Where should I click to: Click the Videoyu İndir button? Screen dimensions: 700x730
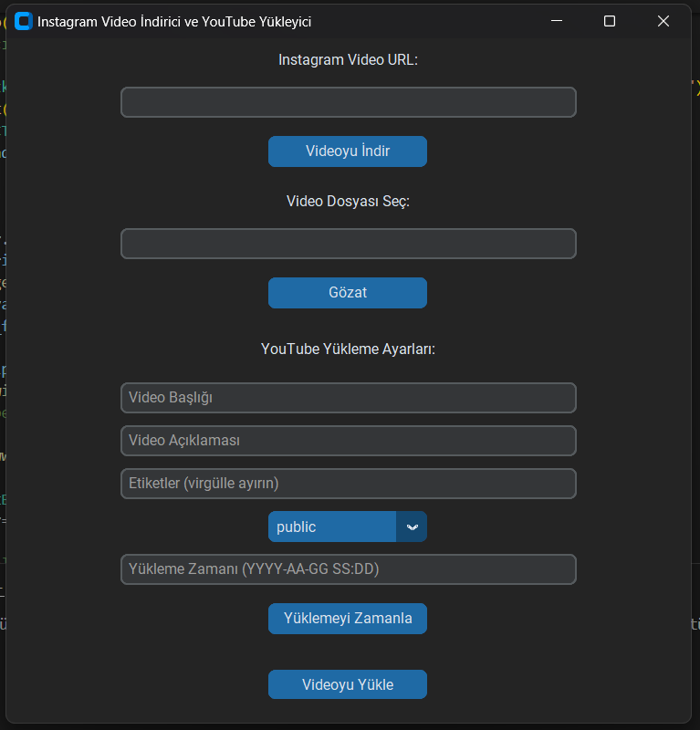[x=348, y=151]
